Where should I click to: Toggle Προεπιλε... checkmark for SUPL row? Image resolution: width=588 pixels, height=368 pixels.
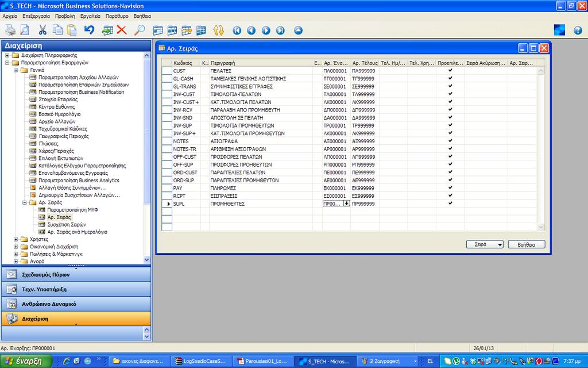(450, 203)
